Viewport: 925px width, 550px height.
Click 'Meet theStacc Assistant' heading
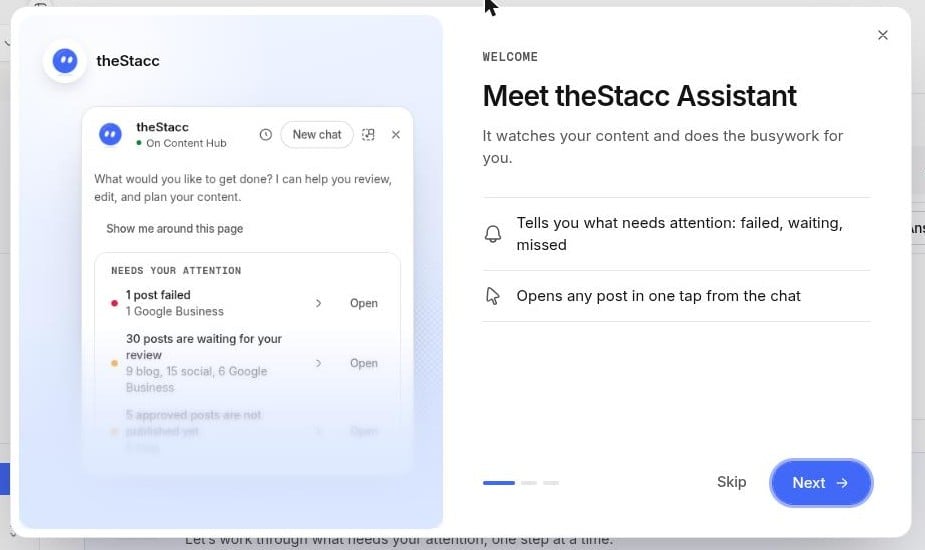(639, 96)
